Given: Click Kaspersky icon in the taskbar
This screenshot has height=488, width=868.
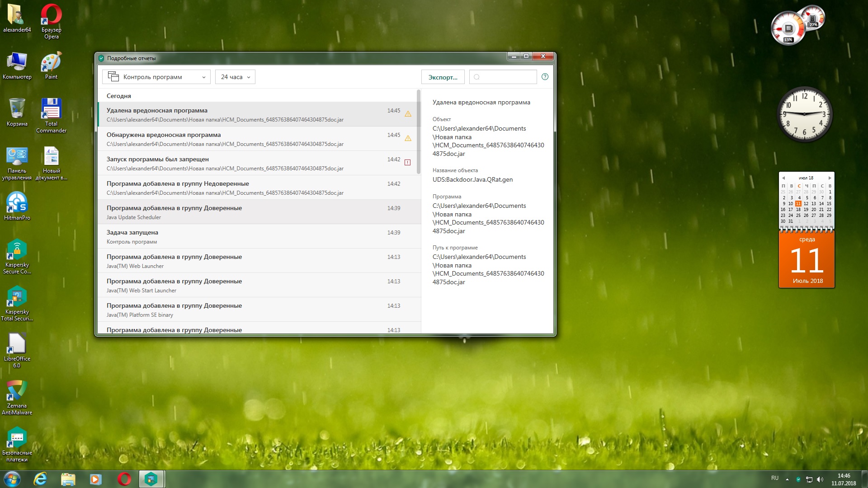Looking at the screenshot, I should click(151, 479).
